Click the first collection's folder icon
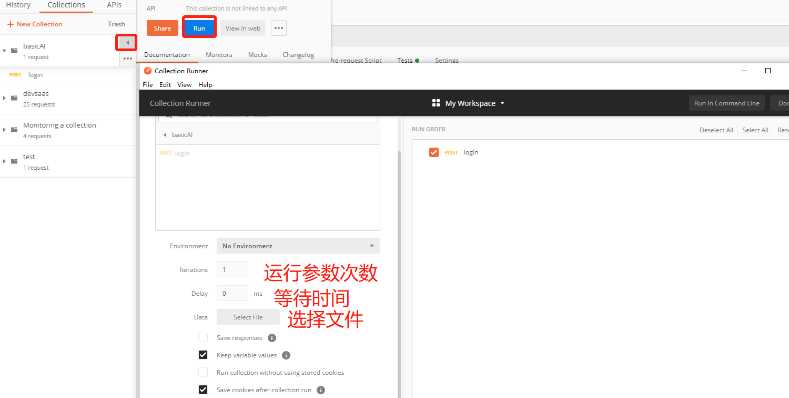The image size is (789, 398). click(x=14, y=50)
